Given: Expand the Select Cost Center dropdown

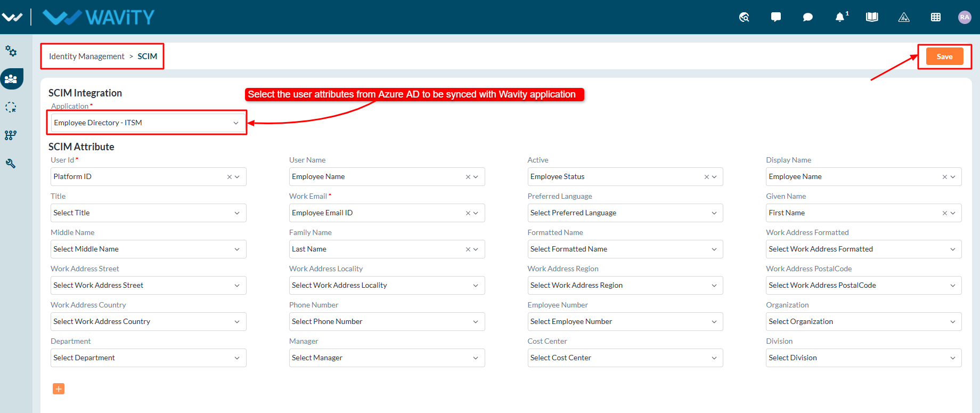Looking at the screenshot, I should 625,358.
